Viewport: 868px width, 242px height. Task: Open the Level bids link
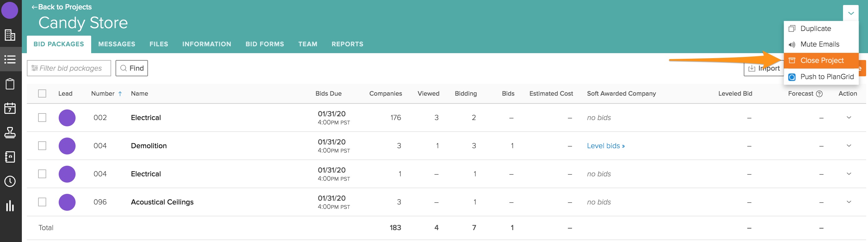tap(605, 146)
